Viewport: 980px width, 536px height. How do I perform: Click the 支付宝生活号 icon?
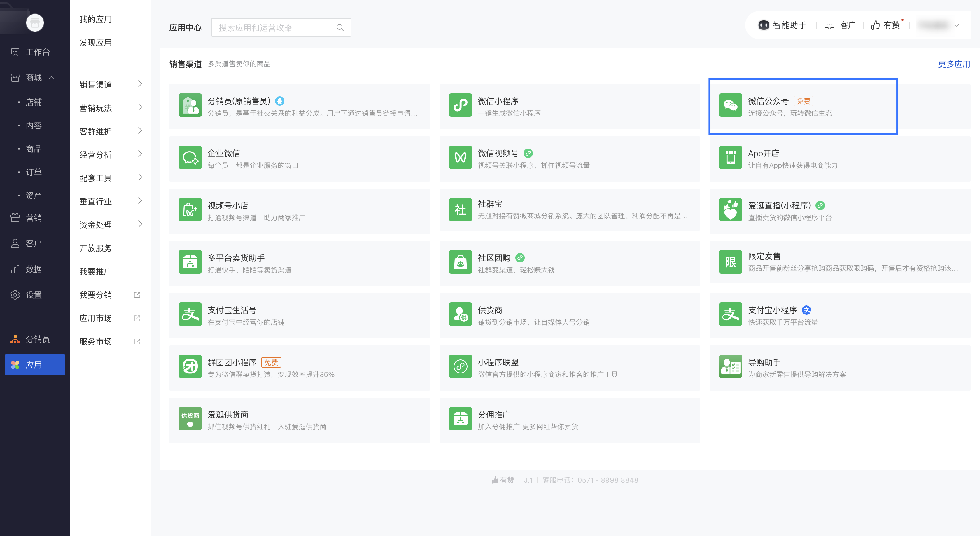pyautogui.click(x=190, y=314)
